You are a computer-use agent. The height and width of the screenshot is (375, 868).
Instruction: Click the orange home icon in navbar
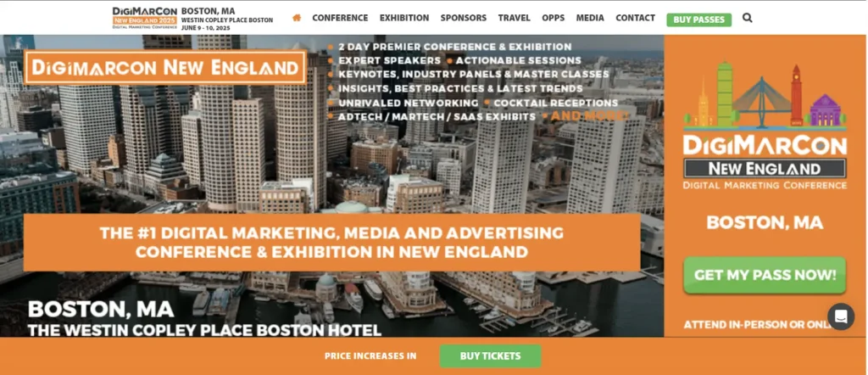point(297,18)
